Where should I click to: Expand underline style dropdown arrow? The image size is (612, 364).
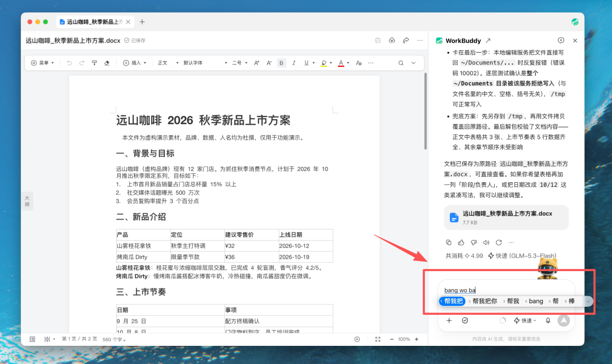313,63
